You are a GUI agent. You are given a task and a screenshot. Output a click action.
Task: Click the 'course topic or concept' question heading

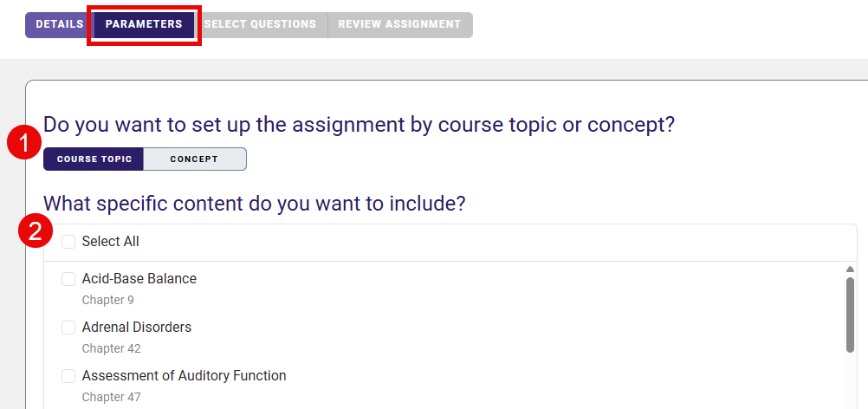tap(359, 125)
